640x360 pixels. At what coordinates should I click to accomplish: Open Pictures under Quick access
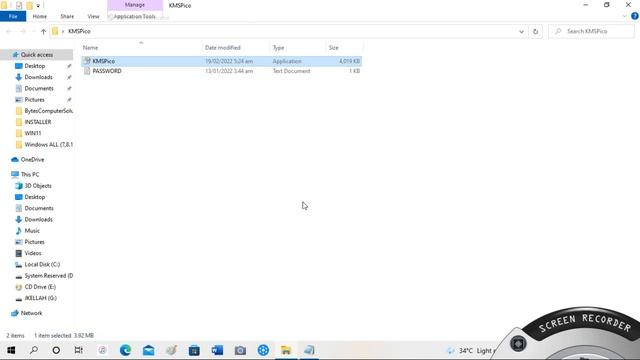click(x=34, y=100)
